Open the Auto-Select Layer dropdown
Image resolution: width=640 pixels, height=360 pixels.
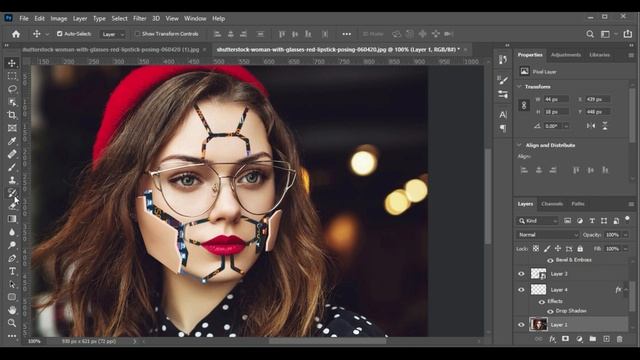click(113, 34)
